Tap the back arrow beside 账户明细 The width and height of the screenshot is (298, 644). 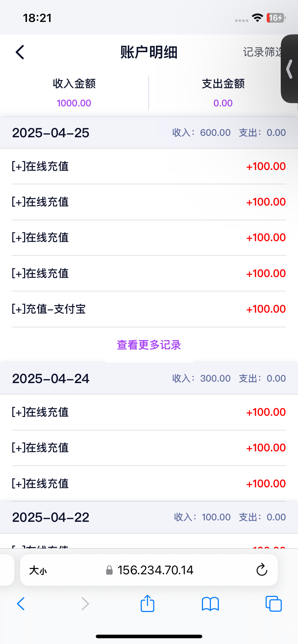point(20,52)
